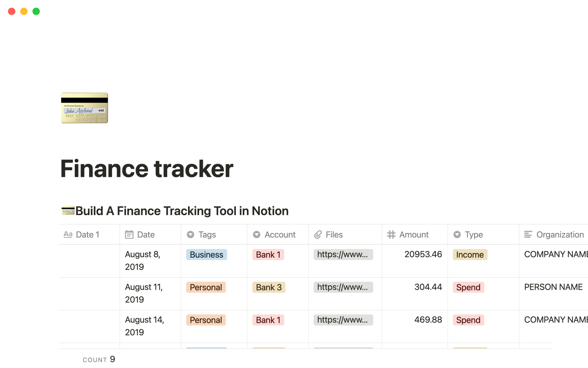Click the Spend type label on August 14 row

point(468,320)
